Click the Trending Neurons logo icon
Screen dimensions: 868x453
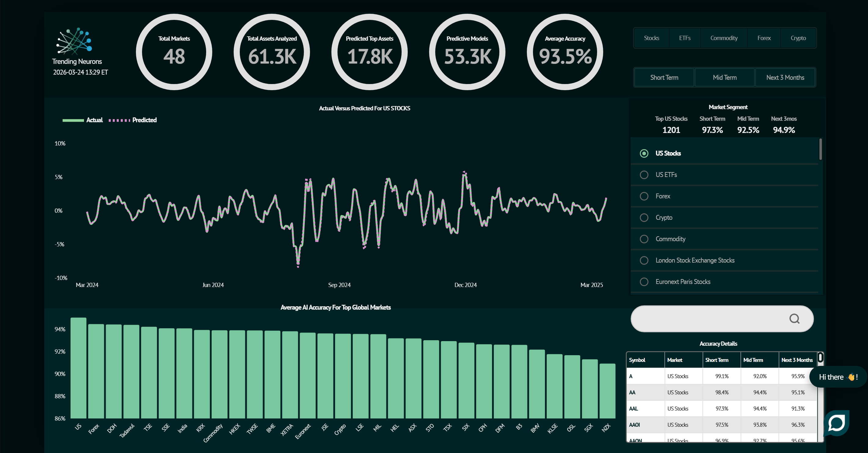point(75,42)
